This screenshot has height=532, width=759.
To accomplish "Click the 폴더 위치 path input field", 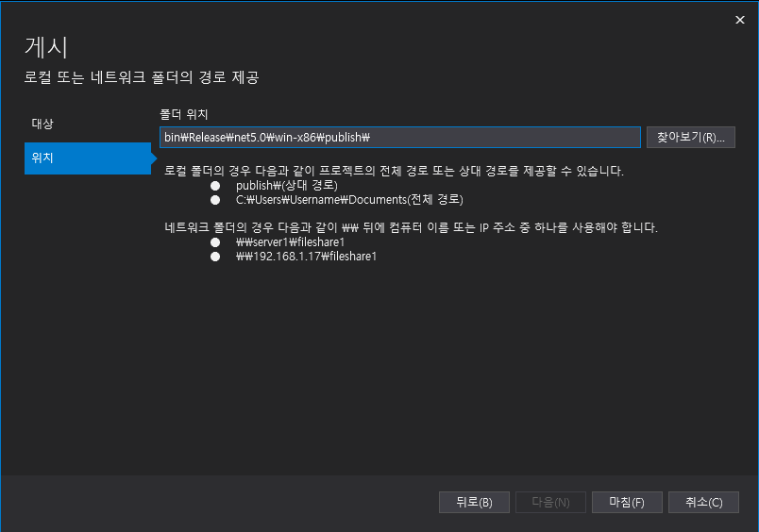I will [x=399, y=138].
